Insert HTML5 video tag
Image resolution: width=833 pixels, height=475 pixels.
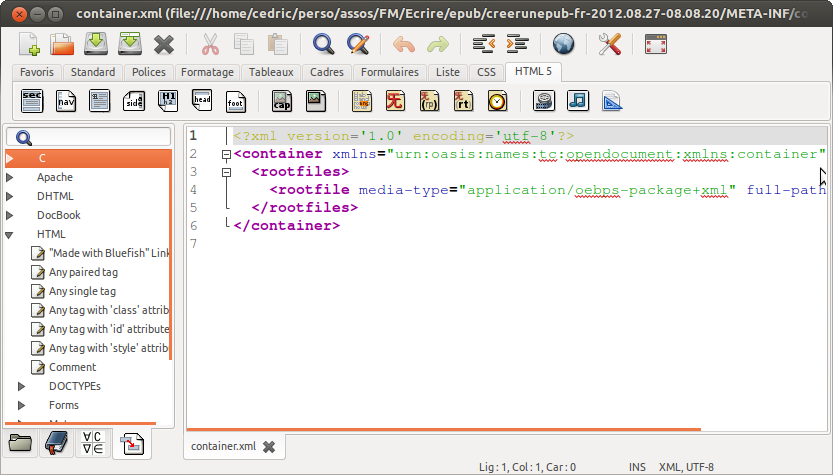tap(543, 101)
